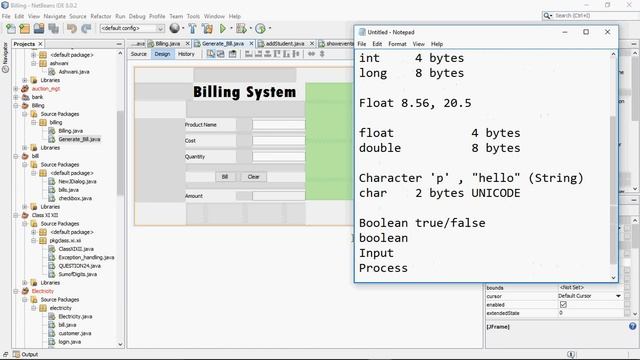This screenshot has width=640, height=360.
Task: Select the Design view button
Action: click(162, 54)
